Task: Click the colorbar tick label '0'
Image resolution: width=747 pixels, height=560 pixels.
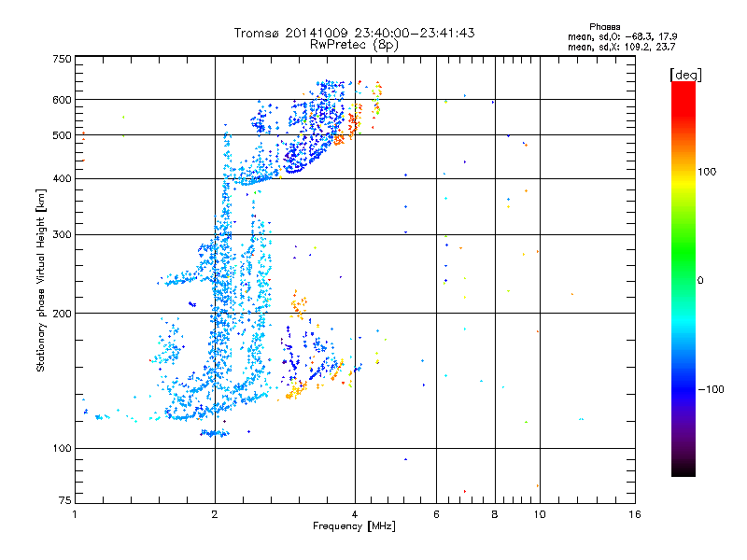Action: 700,281
